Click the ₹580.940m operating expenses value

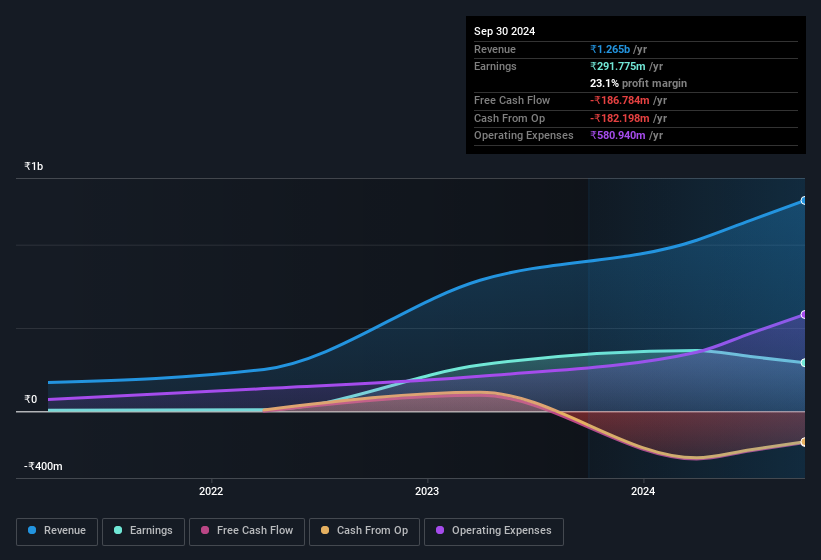[618, 135]
